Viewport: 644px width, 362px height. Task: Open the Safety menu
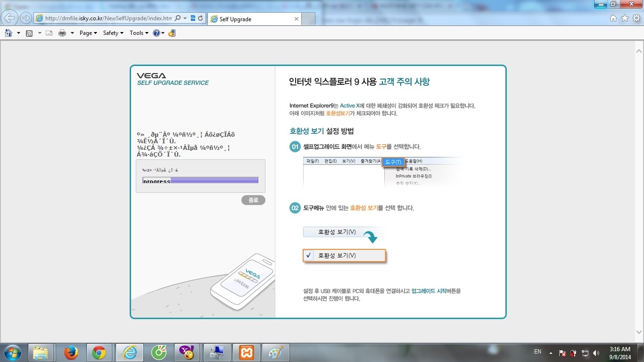[113, 33]
